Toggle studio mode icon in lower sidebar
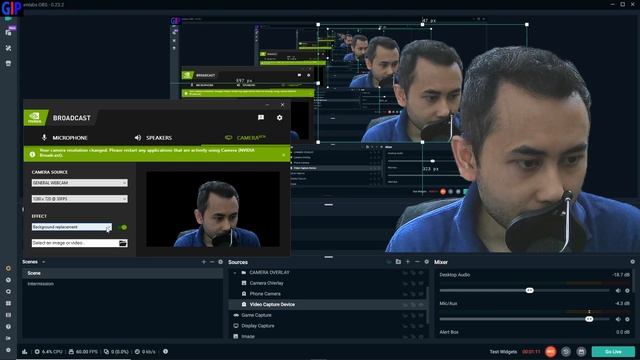This screenshot has height=360, width=640. [x=8, y=315]
